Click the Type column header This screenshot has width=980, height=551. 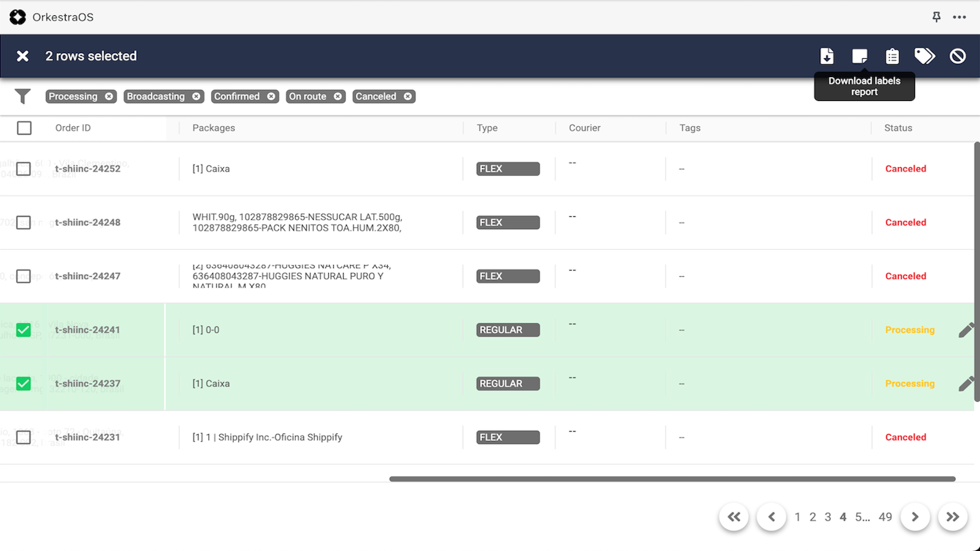(x=487, y=128)
